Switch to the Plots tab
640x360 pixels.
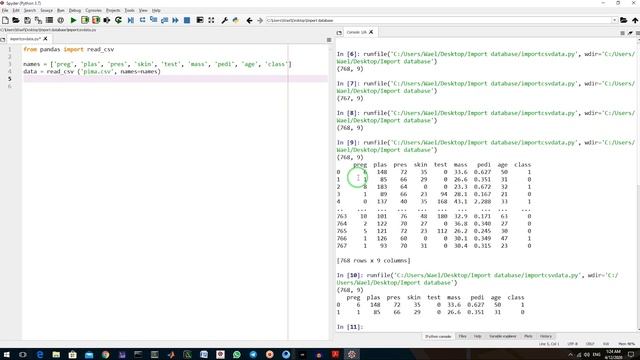pos(528,336)
